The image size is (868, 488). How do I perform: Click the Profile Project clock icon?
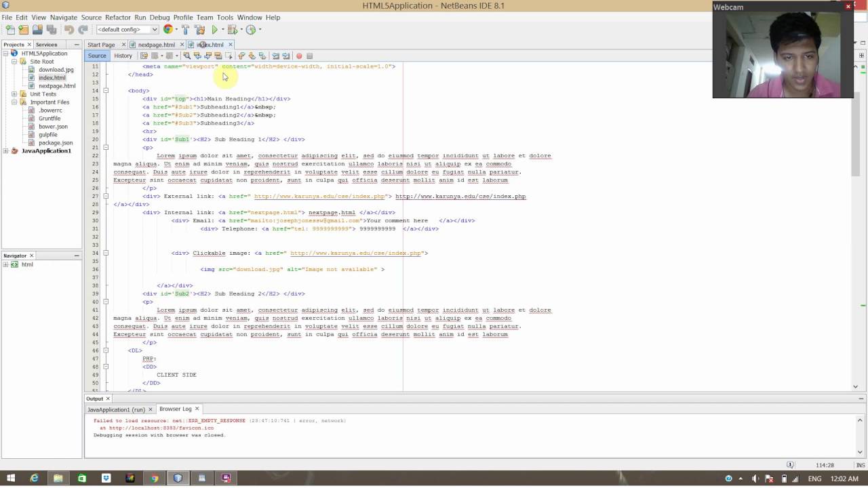click(251, 30)
